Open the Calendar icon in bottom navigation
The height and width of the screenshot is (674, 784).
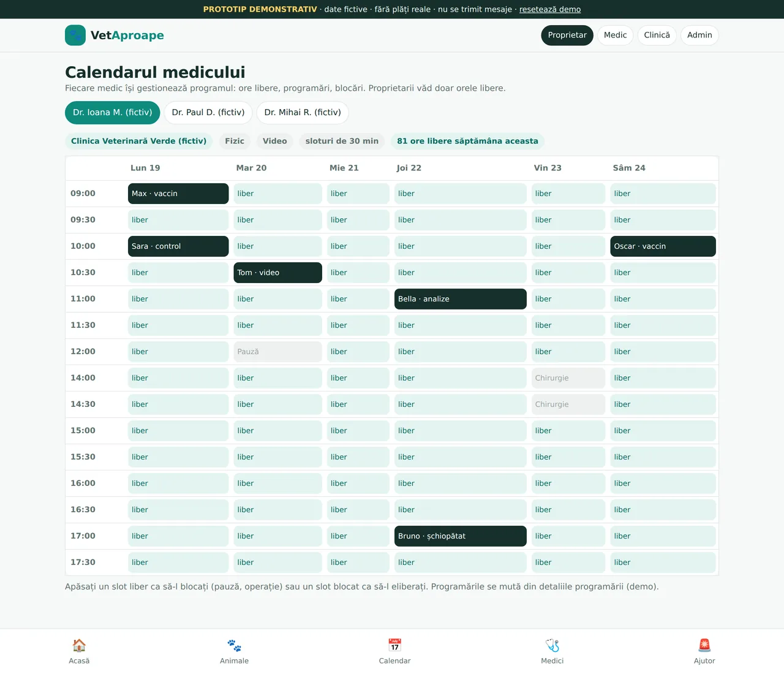click(x=395, y=645)
